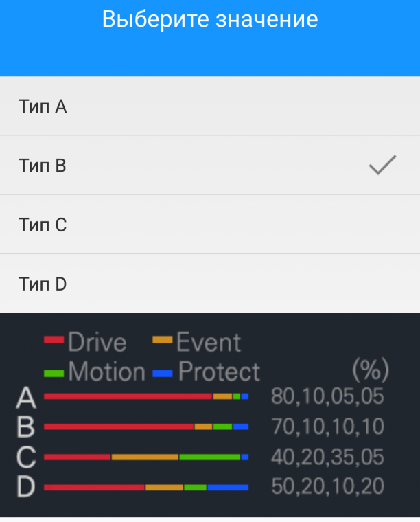420x522 pixels.
Task: Click the B row distribution bar
Action: tap(146, 427)
